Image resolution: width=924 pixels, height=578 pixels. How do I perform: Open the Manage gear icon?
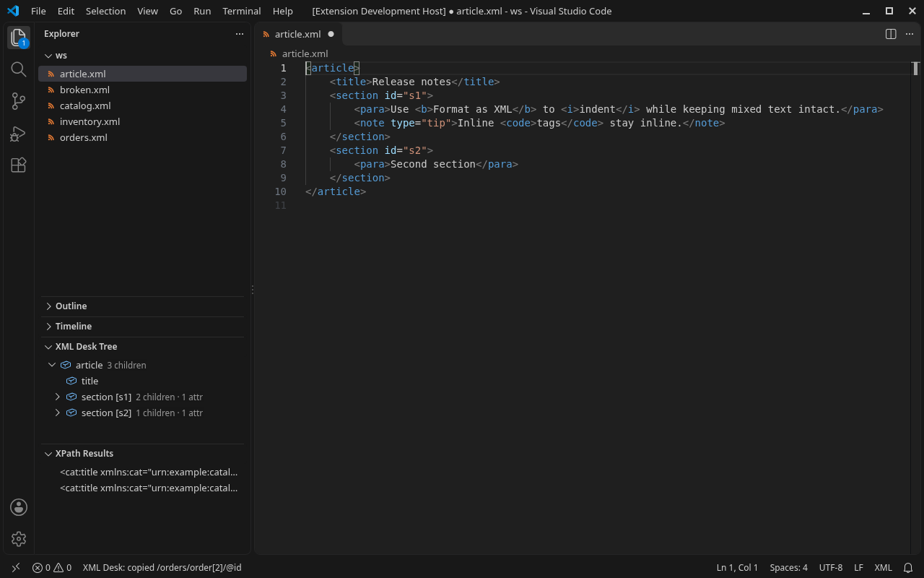19,539
